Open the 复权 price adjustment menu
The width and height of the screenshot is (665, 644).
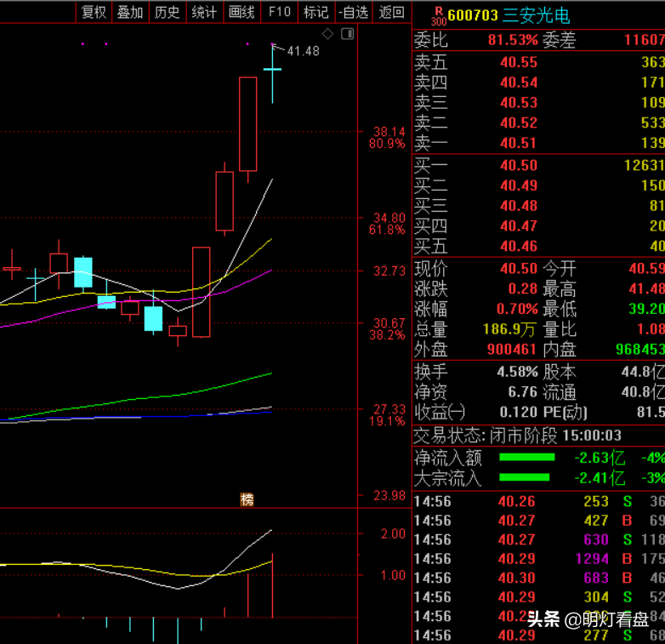(x=94, y=12)
